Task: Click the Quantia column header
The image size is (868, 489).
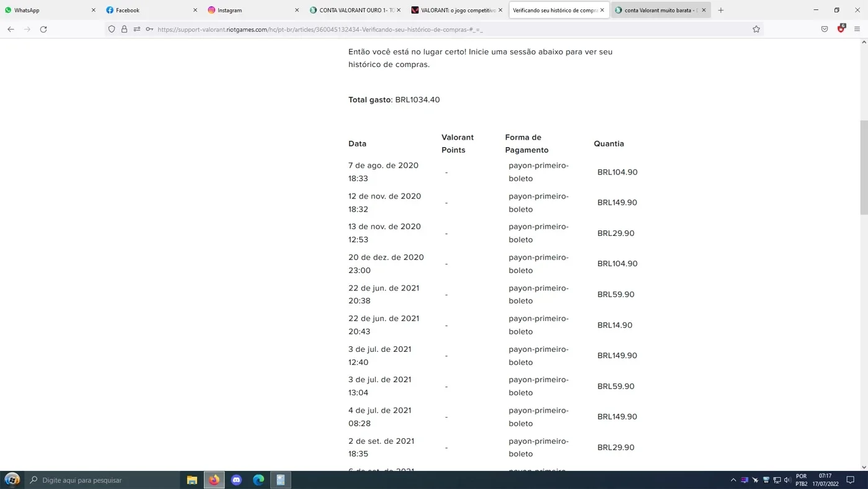Action: [x=609, y=143]
